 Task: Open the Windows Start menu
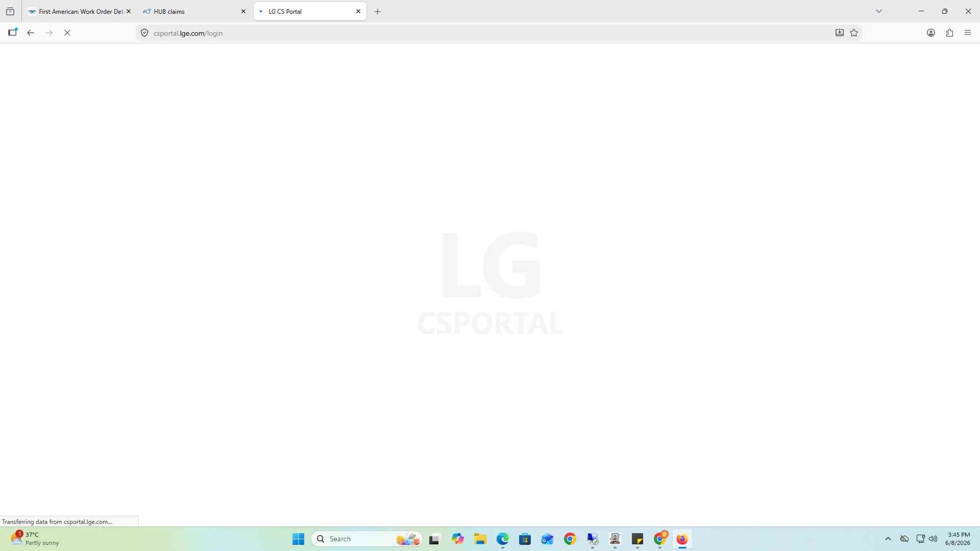coord(298,539)
